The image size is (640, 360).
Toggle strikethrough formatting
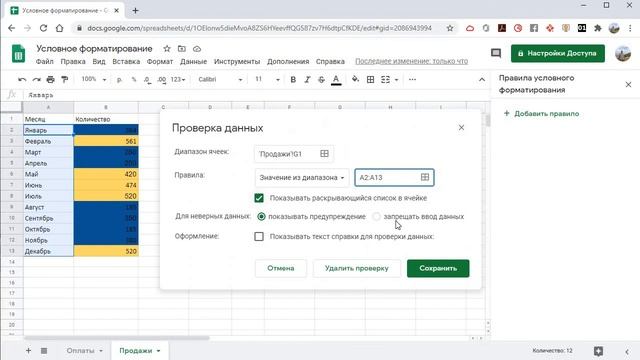321,80
